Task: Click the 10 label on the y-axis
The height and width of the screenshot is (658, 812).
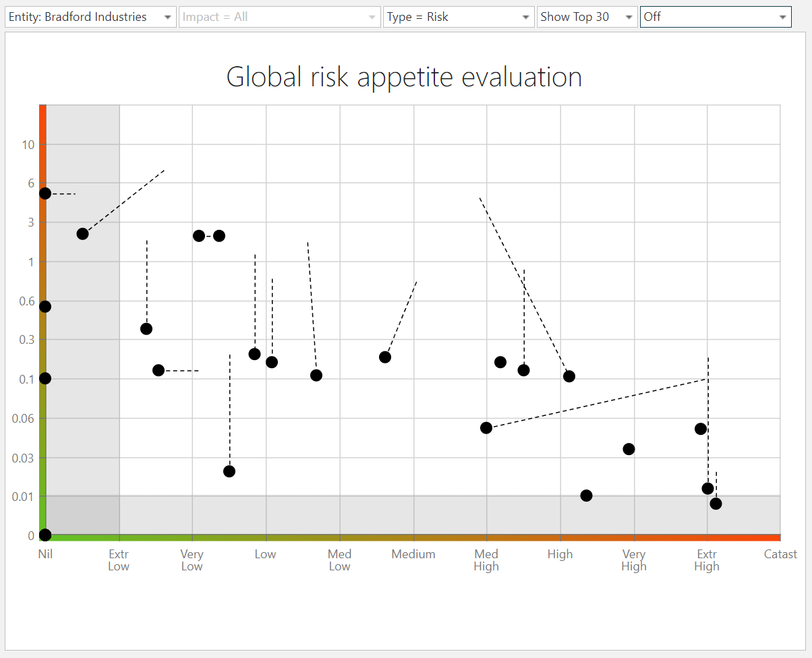Action: point(27,144)
